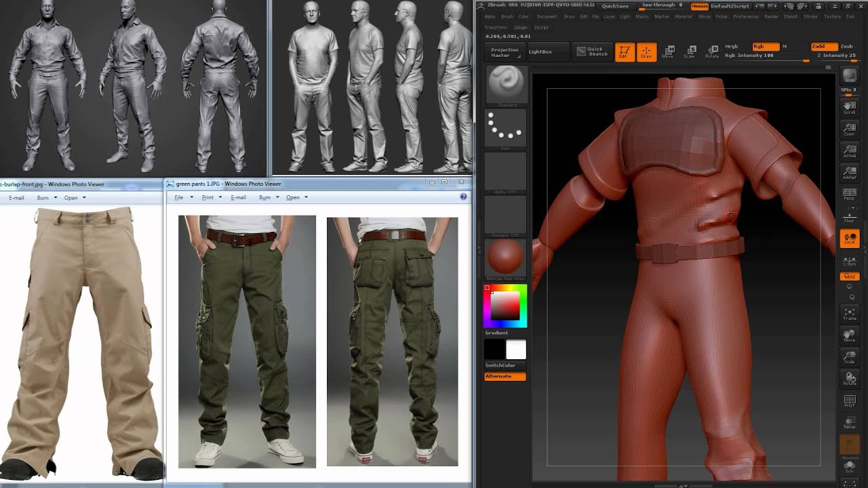Image resolution: width=868 pixels, height=488 pixels.
Task: Click the Scroll canvas button
Action: click(x=849, y=106)
